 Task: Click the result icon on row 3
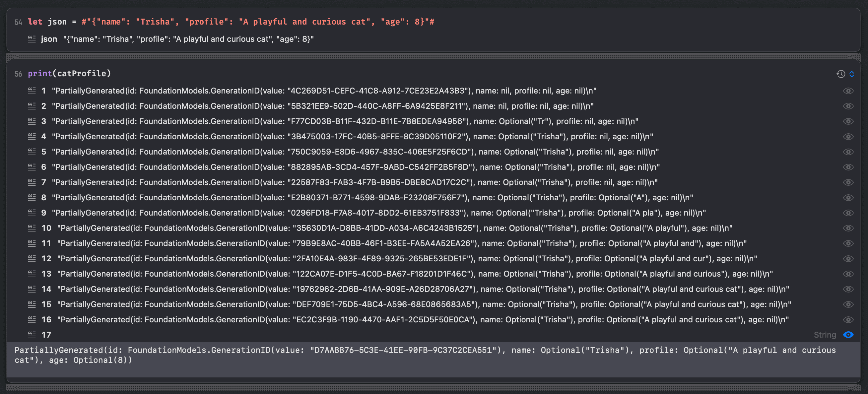pyautogui.click(x=32, y=121)
